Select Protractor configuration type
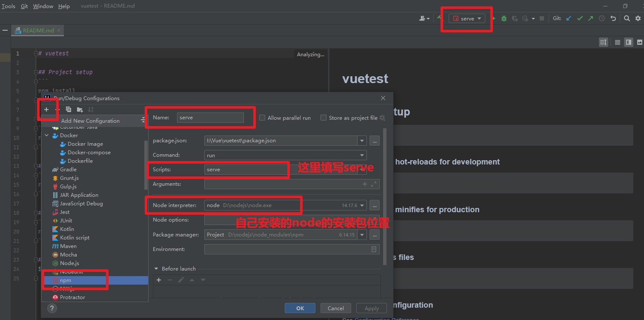 72,297
